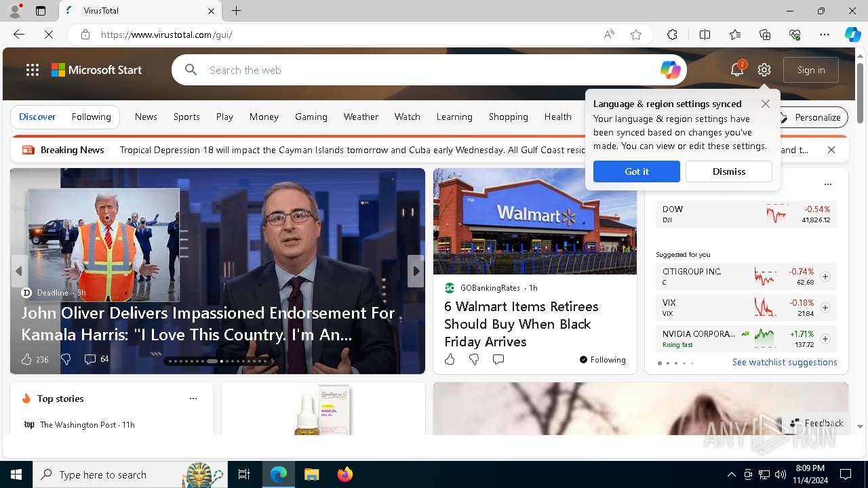868x488 pixels.
Task: Open the Money category
Action: 264,117
